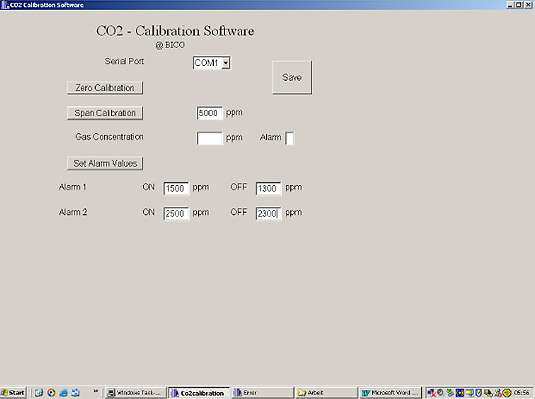Maximize the CO2 Calibration window
The width and height of the screenshot is (535, 399).
(x=518, y=5)
